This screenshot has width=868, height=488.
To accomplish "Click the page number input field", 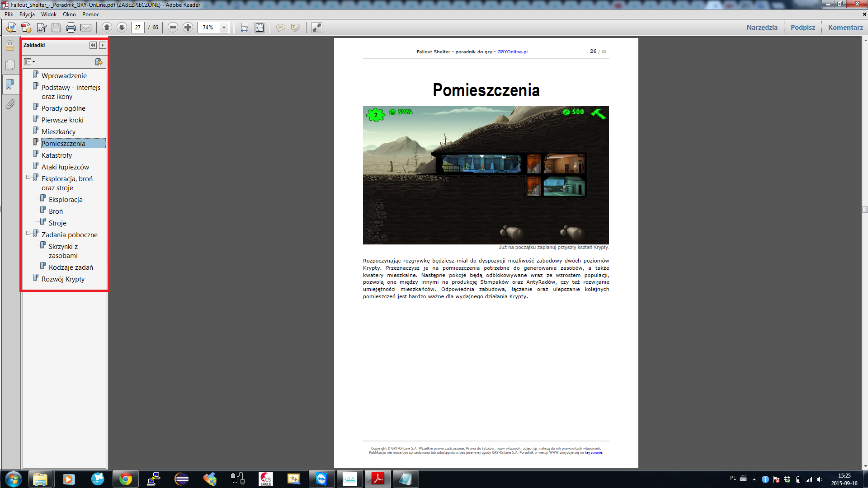I will click(x=138, y=28).
